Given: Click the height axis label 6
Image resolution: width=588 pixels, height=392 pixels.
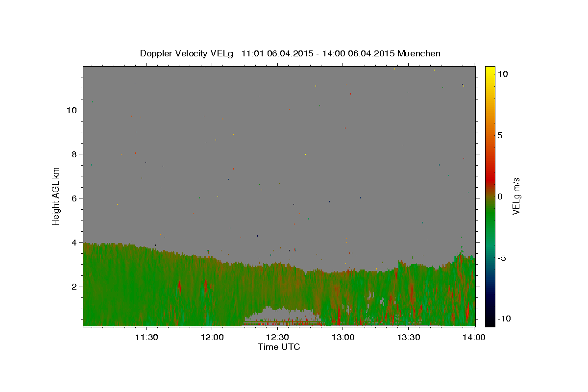Looking at the screenshot, I should [74, 198].
